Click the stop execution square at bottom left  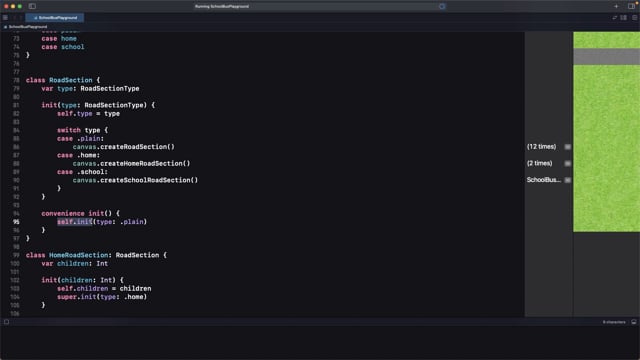(6, 322)
